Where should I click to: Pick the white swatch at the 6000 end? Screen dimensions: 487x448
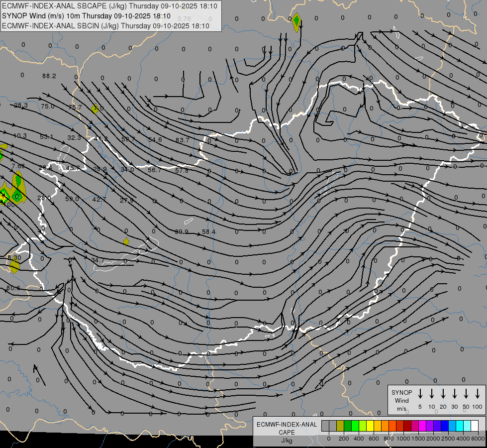[x=475, y=426]
